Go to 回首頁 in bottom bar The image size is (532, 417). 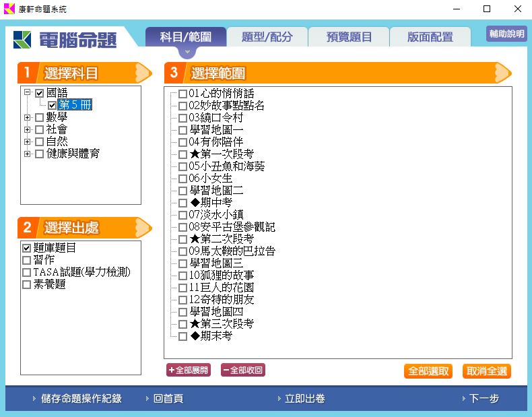[x=168, y=398]
